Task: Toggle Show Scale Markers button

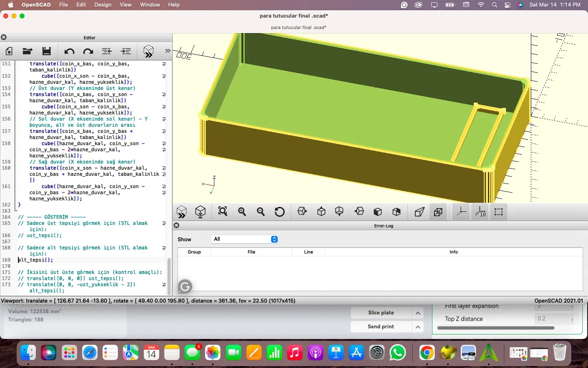Action: tap(480, 212)
